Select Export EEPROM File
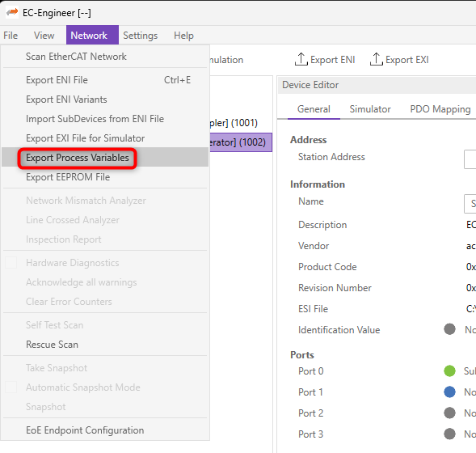 click(105, 177)
